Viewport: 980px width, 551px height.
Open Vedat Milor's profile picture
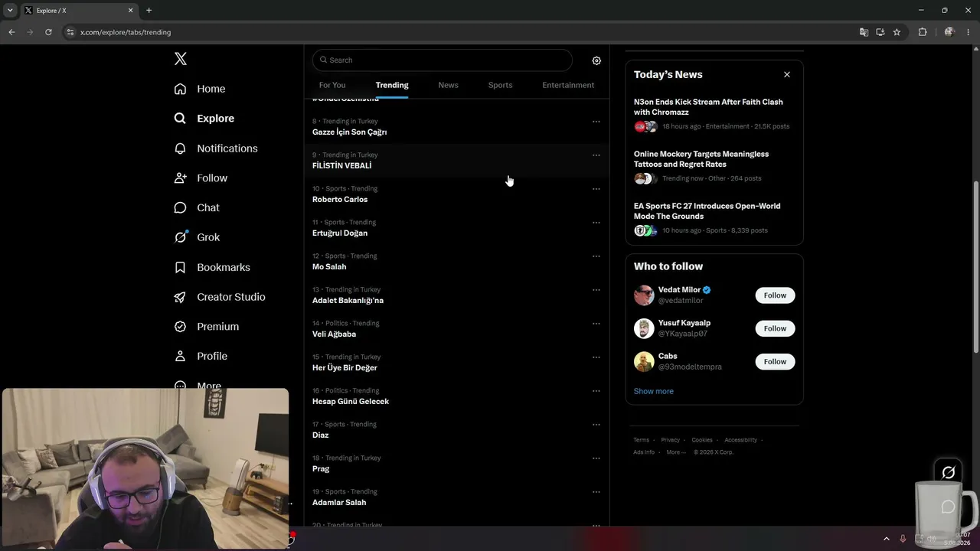[644, 295]
